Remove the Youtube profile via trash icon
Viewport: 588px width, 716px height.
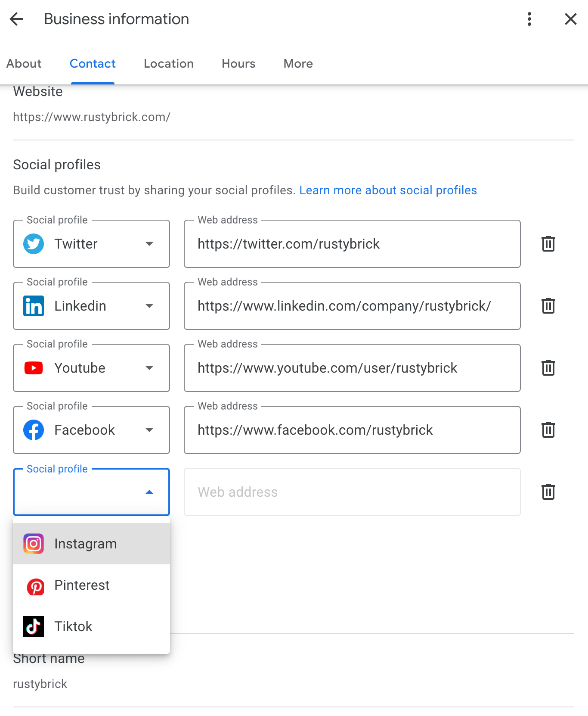(x=548, y=368)
